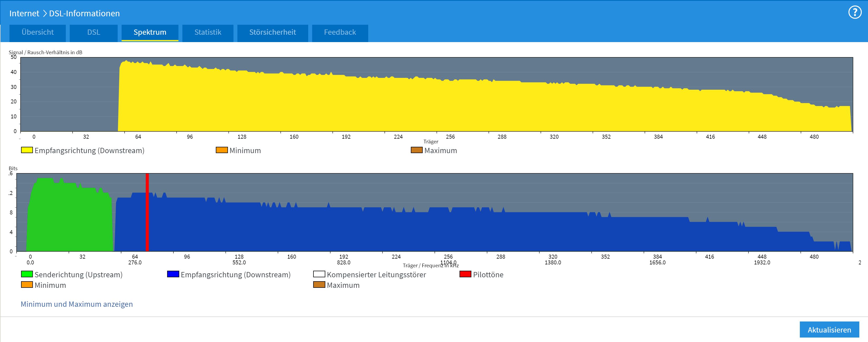
Task: Click the help question mark icon
Action: click(855, 13)
